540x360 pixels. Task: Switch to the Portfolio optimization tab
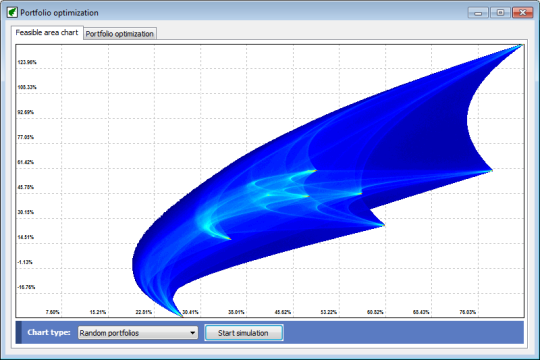tap(120, 34)
